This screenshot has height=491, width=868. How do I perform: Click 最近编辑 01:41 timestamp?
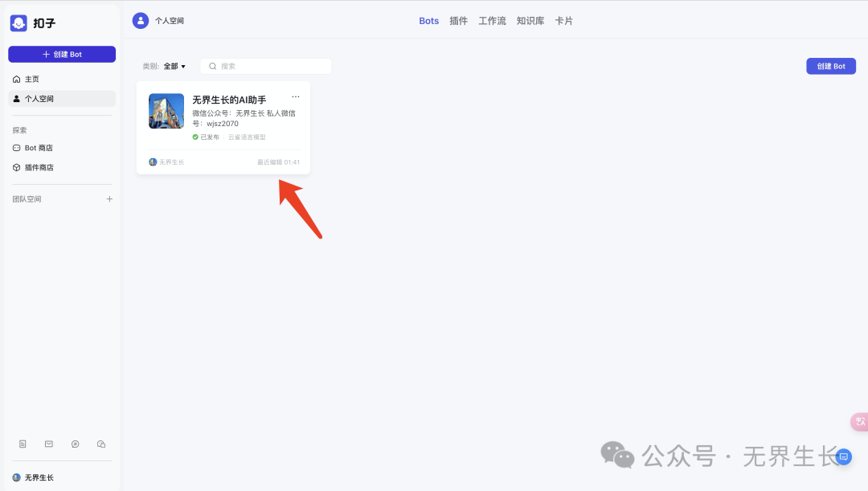point(278,162)
